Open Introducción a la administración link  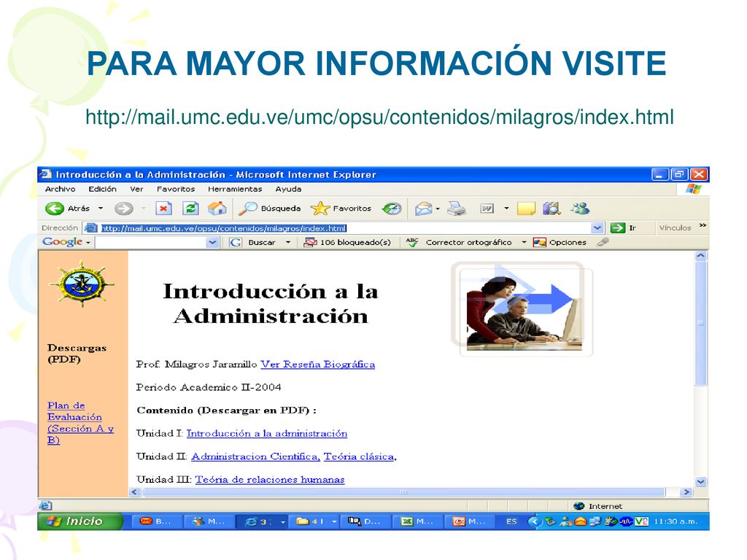click(267, 433)
